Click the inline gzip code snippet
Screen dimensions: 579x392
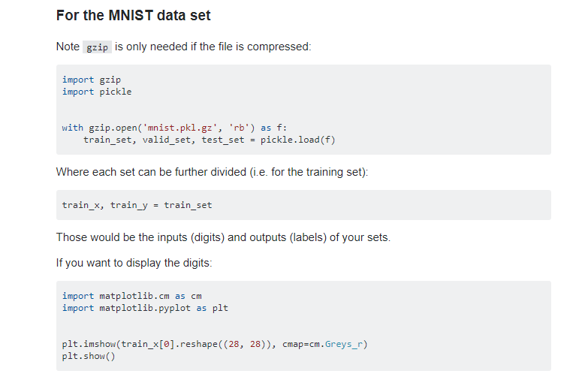(97, 47)
